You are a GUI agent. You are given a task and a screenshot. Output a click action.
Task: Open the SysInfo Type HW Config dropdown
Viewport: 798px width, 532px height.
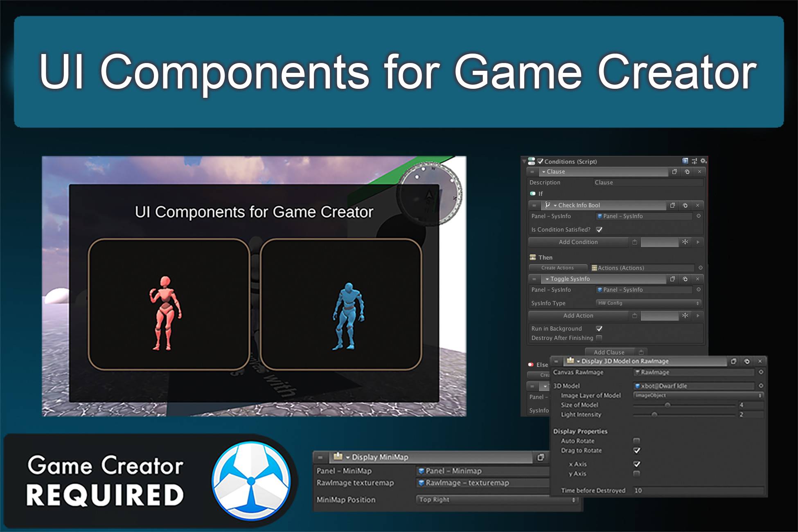[649, 303]
